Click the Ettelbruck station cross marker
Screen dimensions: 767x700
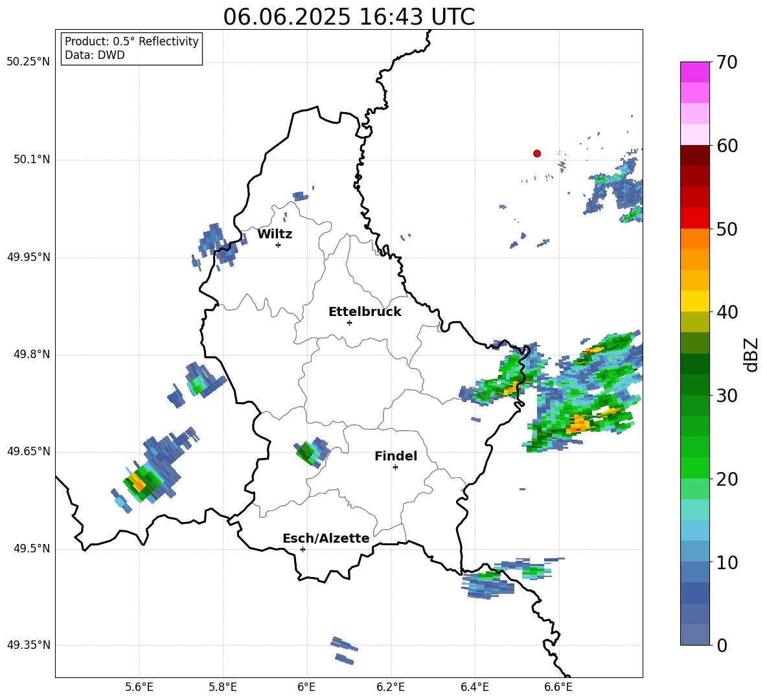click(349, 322)
